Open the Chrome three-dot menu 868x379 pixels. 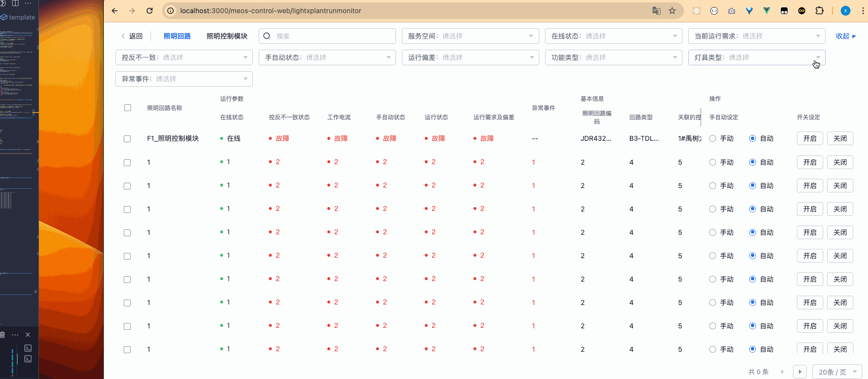point(863,11)
